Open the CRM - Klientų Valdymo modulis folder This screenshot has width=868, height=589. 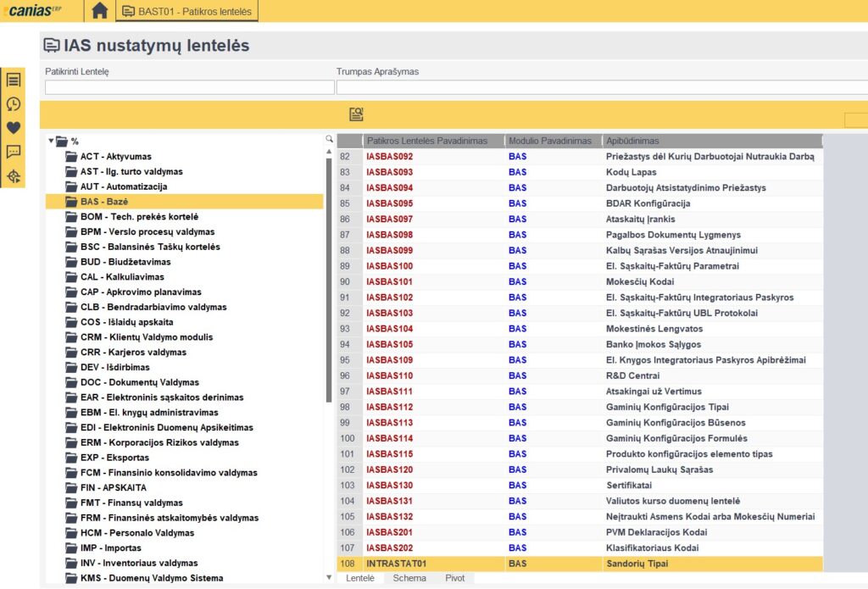[x=146, y=337]
